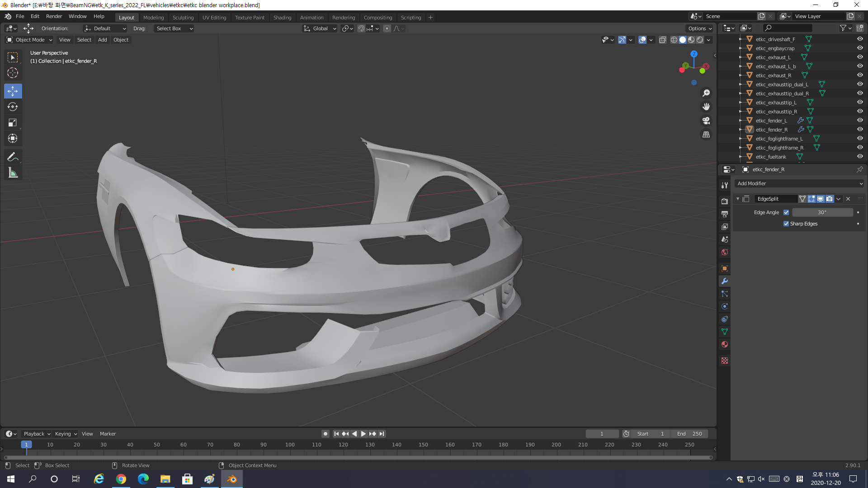Select the Measure ruler tool

(x=13, y=173)
